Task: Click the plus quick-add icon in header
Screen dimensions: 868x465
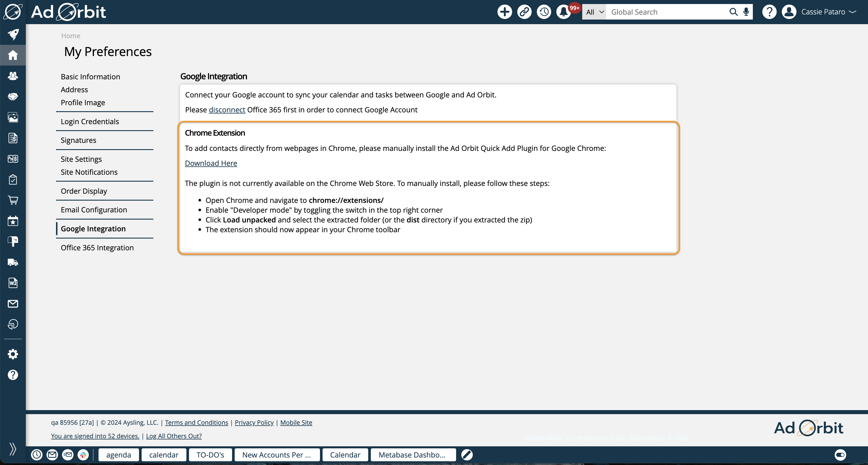Action: pos(504,12)
